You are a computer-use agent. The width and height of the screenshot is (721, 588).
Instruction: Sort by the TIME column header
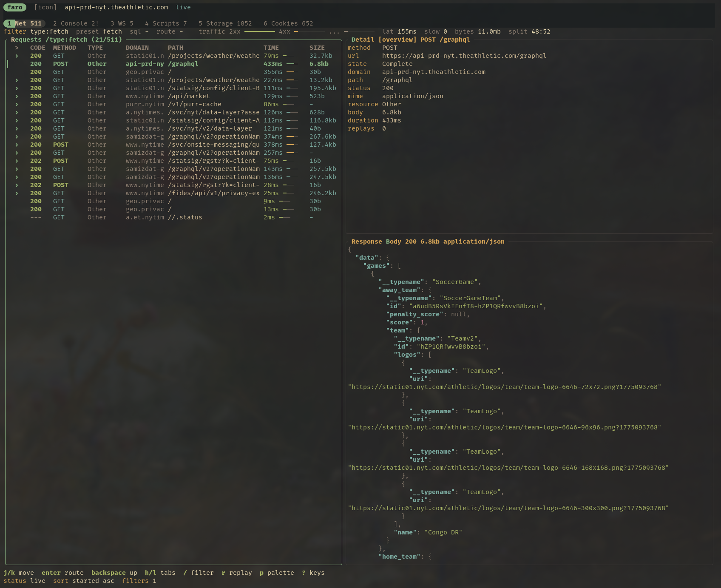[271, 48]
